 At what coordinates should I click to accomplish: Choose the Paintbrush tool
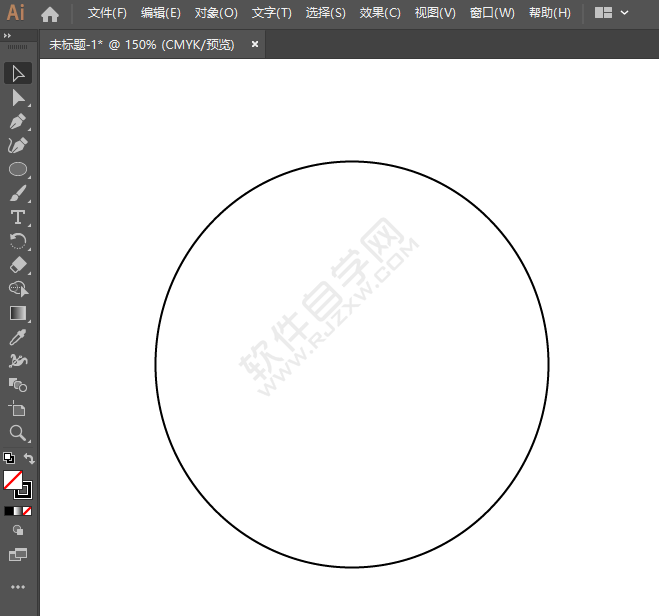pos(18,193)
